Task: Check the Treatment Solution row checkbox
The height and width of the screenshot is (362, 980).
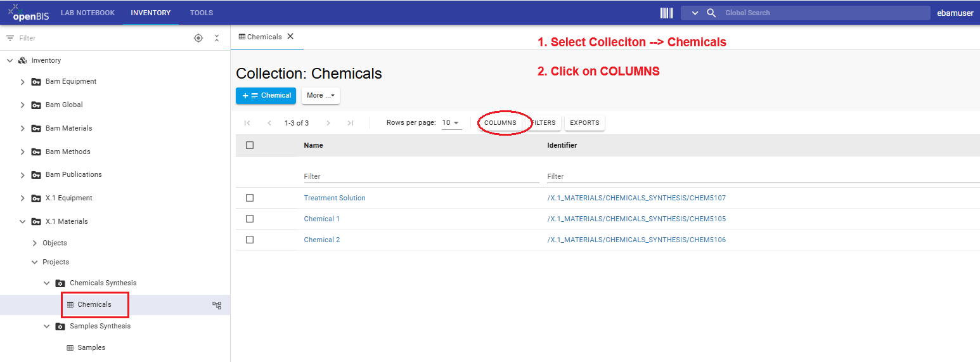Action: pos(250,198)
